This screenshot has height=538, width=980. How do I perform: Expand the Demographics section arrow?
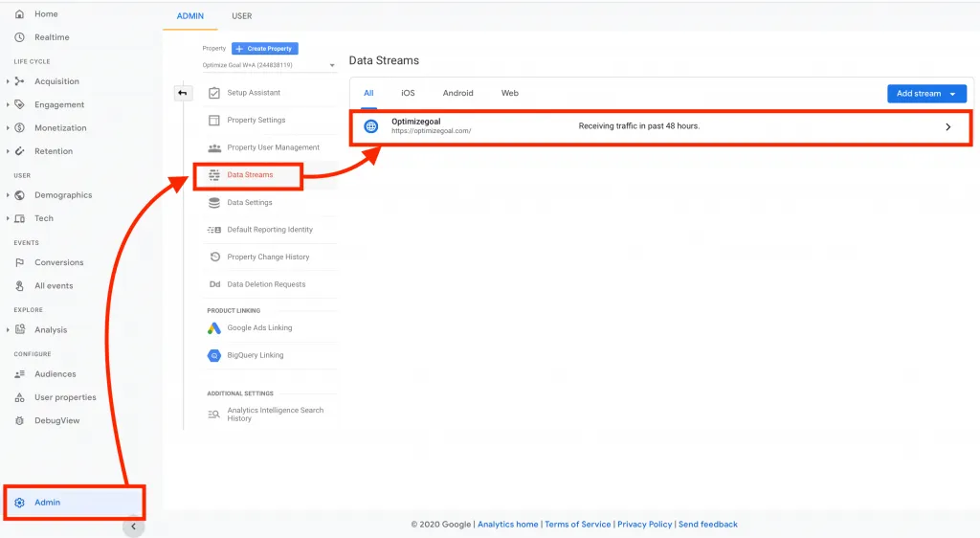[x=8, y=195]
